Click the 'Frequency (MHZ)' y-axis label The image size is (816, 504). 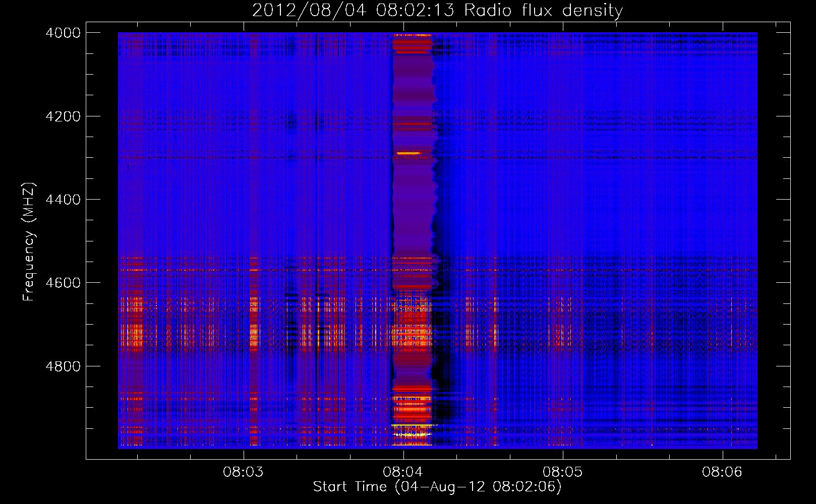tap(29, 242)
